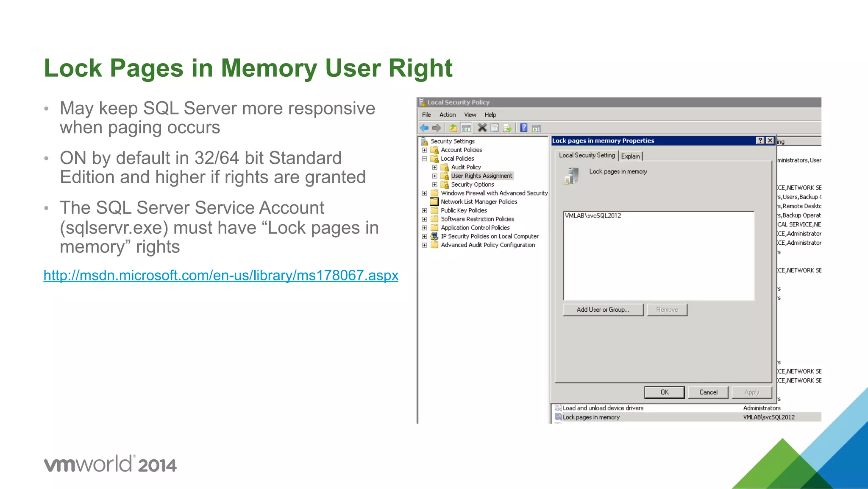This screenshot has width=868, height=489.
Task: Expand the Application Control Policies node
Action: pyautogui.click(x=424, y=228)
